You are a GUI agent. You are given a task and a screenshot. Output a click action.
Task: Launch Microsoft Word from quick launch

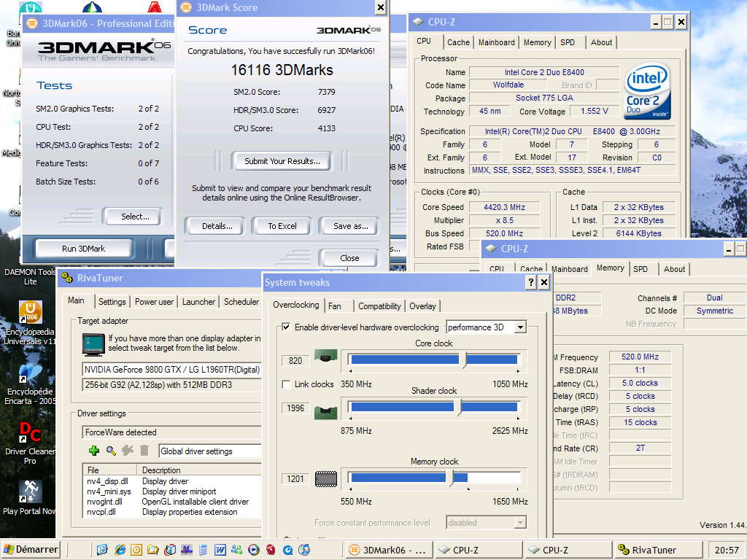pos(220,550)
